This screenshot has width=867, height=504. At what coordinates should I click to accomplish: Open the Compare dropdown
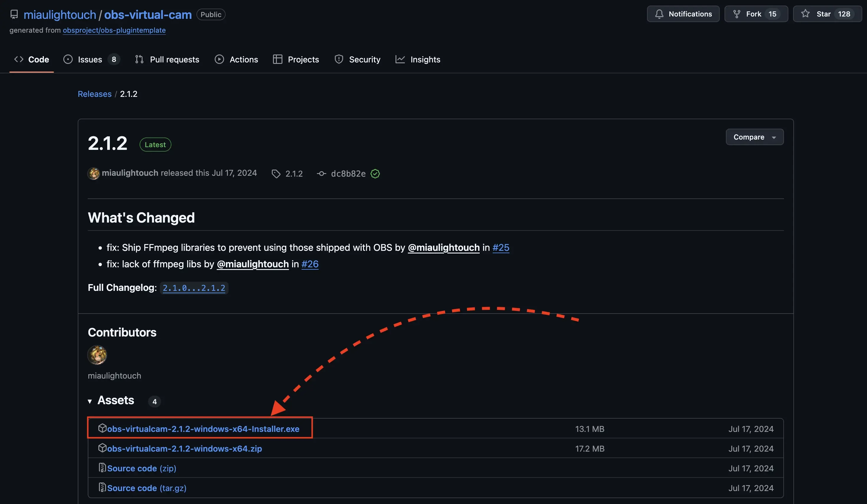(x=754, y=137)
